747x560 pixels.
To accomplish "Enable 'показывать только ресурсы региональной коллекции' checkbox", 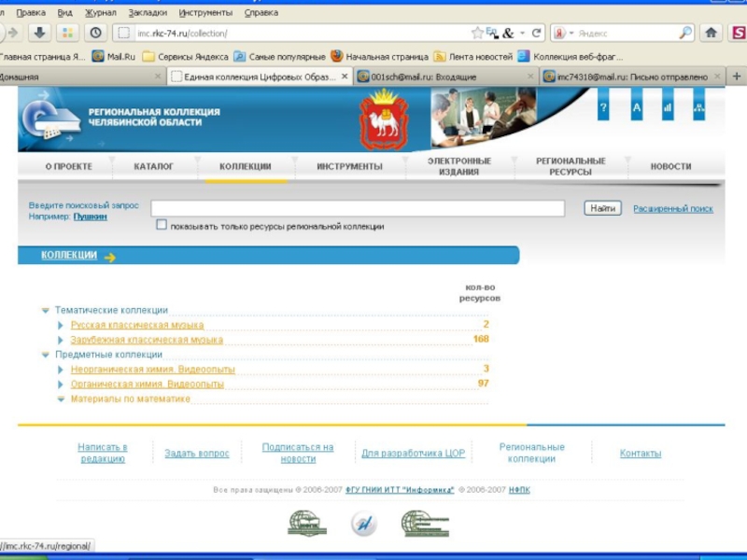I will (x=162, y=225).
